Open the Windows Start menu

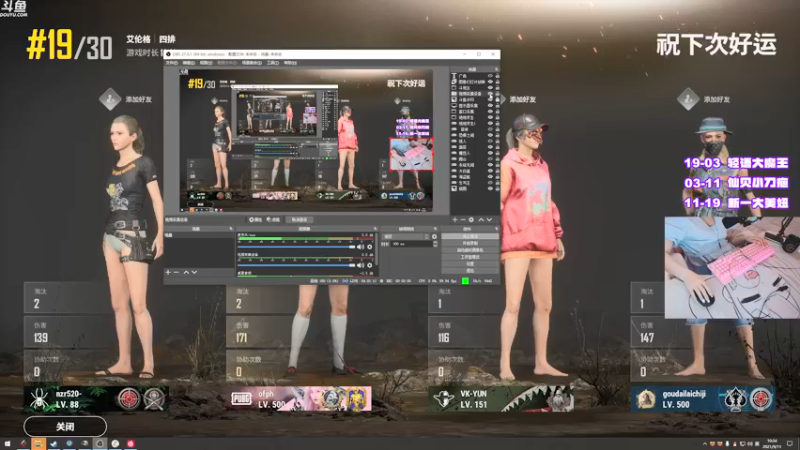(x=7, y=444)
